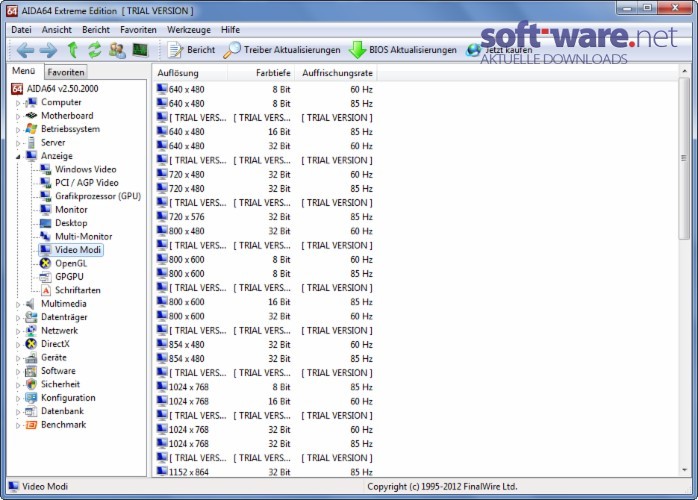Open the system monitor chip icon
The image size is (698, 500).
coord(140,50)
